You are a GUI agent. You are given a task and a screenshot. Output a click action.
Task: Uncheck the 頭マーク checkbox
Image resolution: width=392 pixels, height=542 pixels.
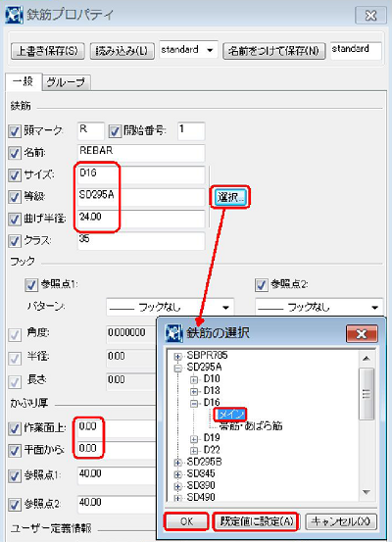pyautogui.click(x=15, y=131)
